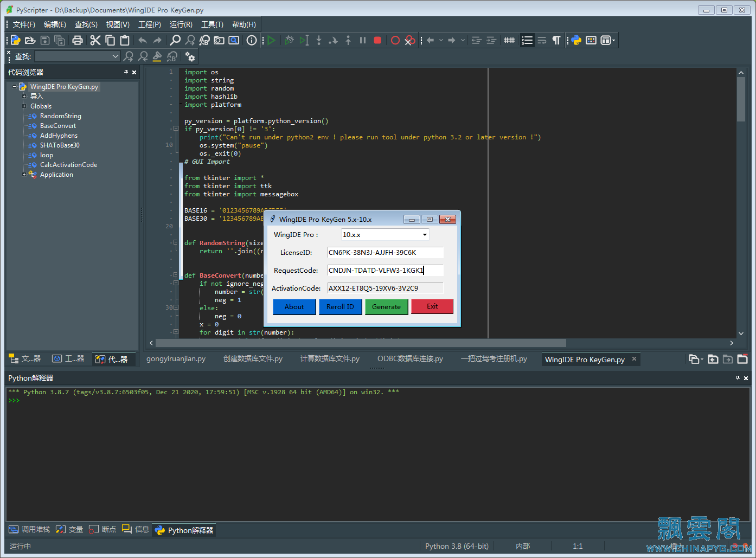Click the cut scissors icon
Image resolution: width=756 pixels, height=558 pixels.
point(95,40)
